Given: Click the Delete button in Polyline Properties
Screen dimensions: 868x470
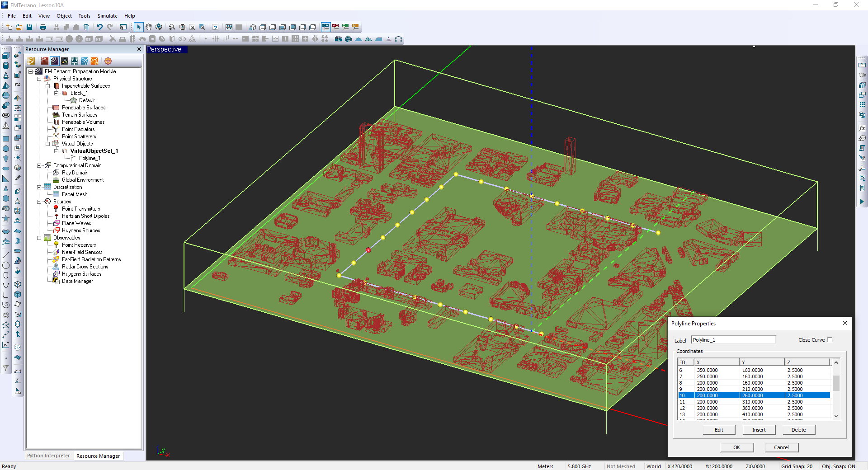Looking at the screenshot, I should tap(798, 430).
